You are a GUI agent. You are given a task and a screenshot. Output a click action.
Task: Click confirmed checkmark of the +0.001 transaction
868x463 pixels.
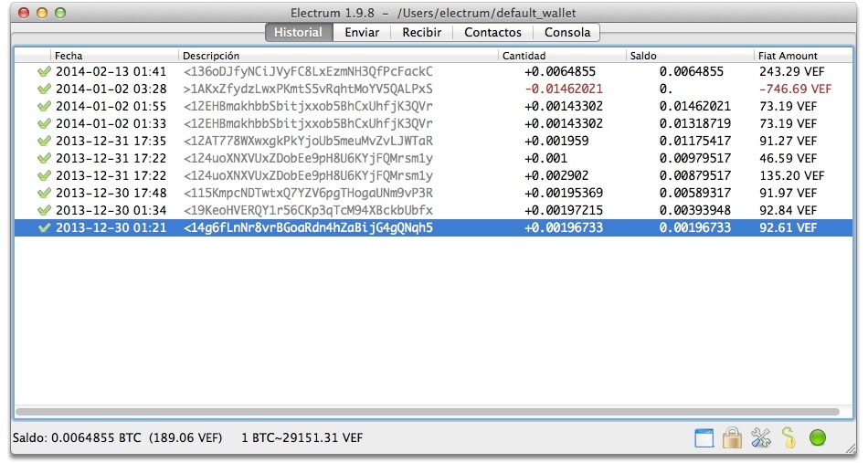pyautogui.click(x=44, y=158)
